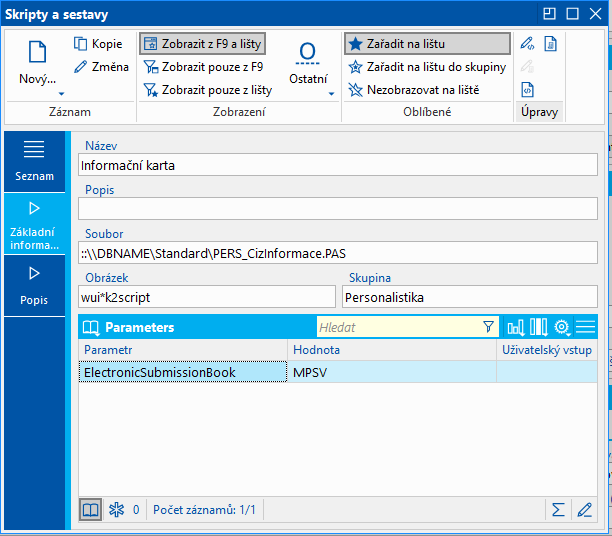Click the window layout icon in title bar
This screenshot has height=536, width=612.
click(x=549, y=14)
